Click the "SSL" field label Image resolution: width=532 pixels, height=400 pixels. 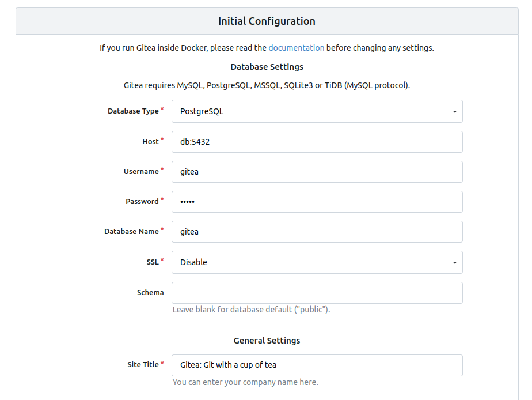point(152,262)
